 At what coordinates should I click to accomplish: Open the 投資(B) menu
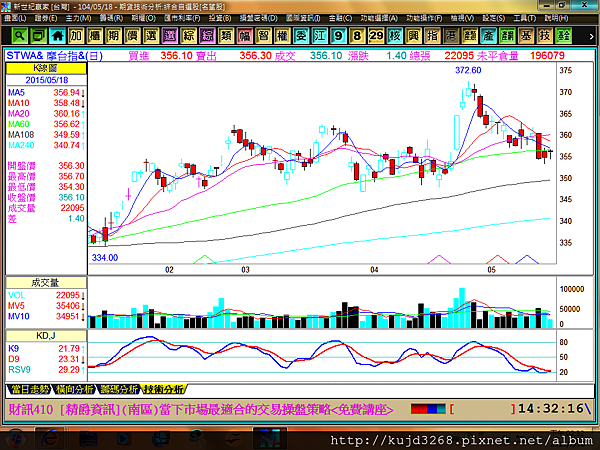coord(220,18)
